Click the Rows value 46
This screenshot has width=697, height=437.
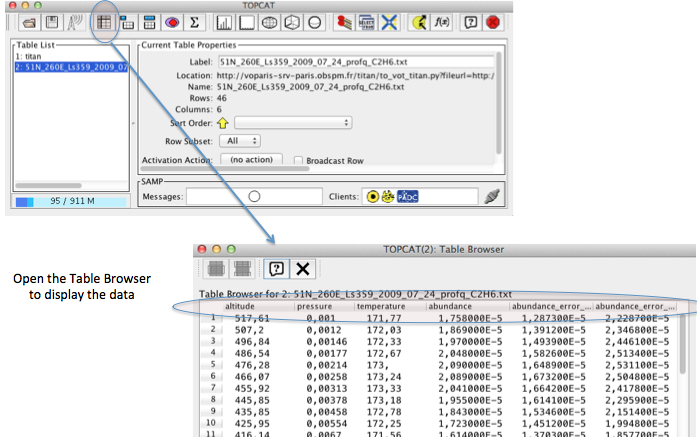221,98
